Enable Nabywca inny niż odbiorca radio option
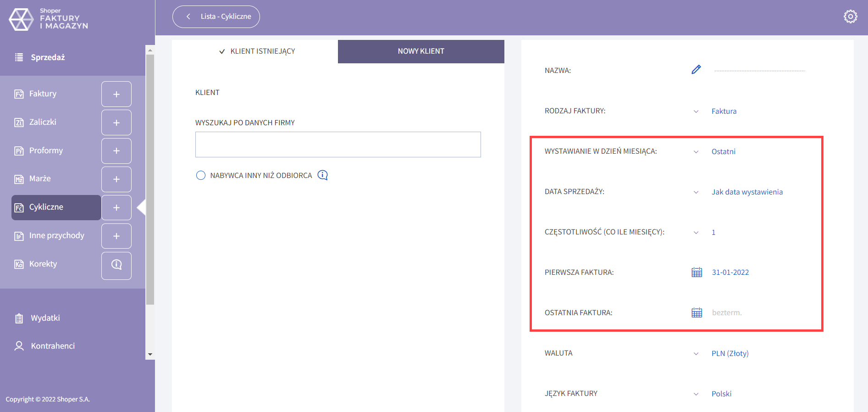This screenshot has width=868, height=412. point(201,175)
